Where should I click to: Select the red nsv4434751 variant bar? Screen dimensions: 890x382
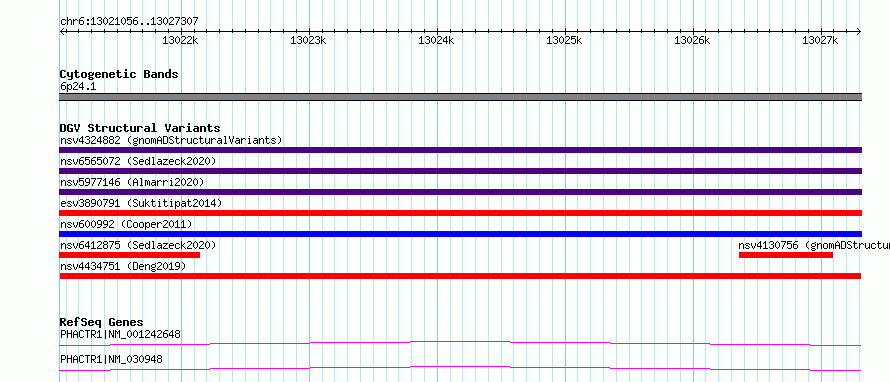tap(460, 276)
